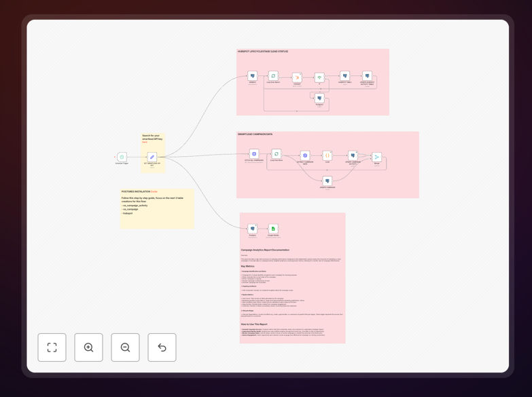Select the first HUBSPOT Postgres node in the HubSpot group
532x397 pixels.
click(253, 76)
